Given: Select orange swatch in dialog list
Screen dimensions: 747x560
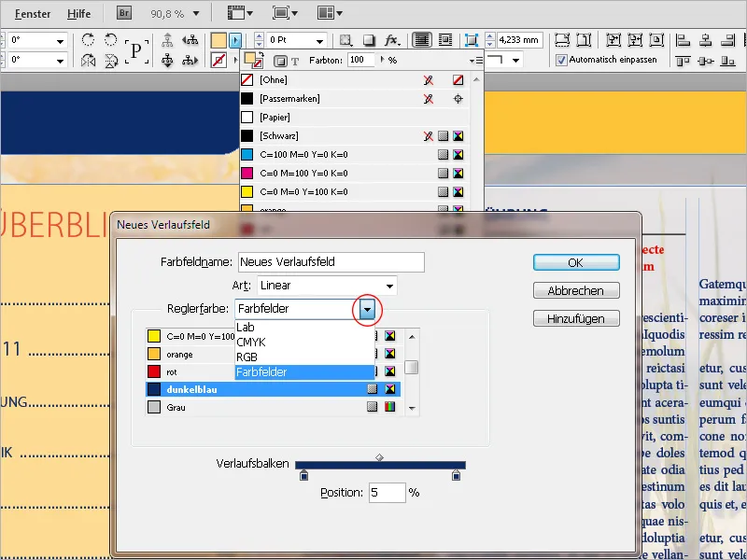Looking at the screenshot, I should click(273, 355).
